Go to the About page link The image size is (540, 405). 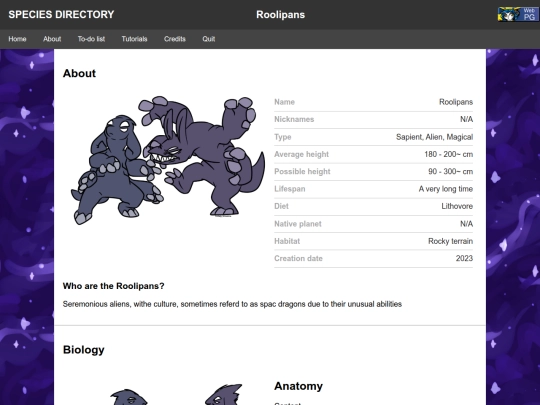52,39
